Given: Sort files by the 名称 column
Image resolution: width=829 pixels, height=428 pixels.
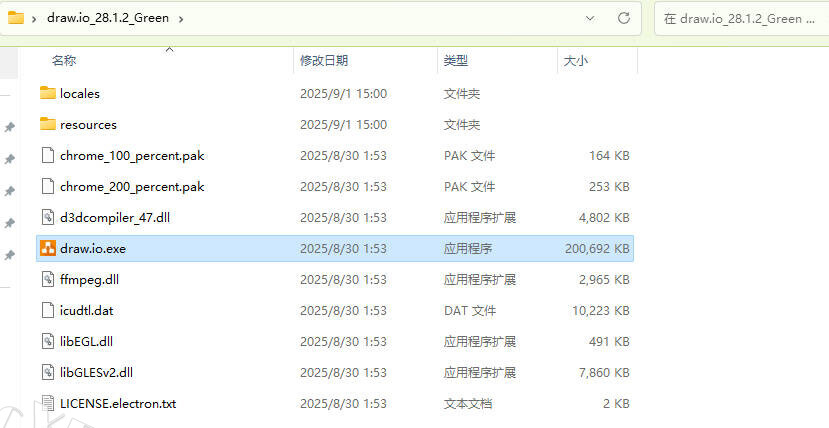Looking at the screenshot, I should (x=63, y=61).
